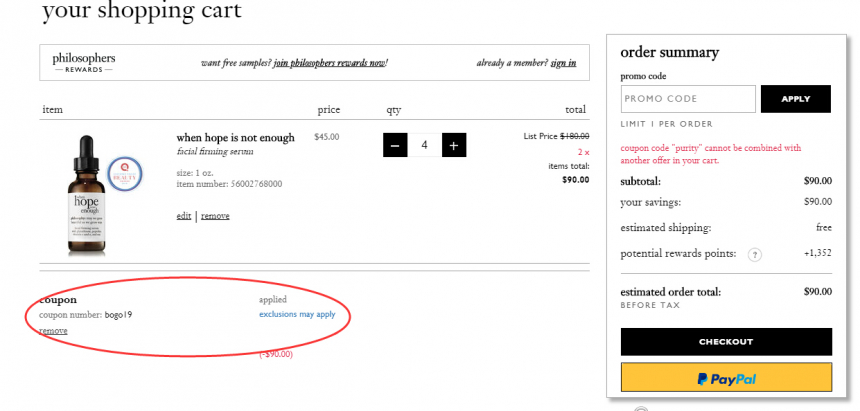Screen dimensions: 860x411
Task: Edit the facial firming serum item
Action: pyautogui.click(x=184, y=216)
